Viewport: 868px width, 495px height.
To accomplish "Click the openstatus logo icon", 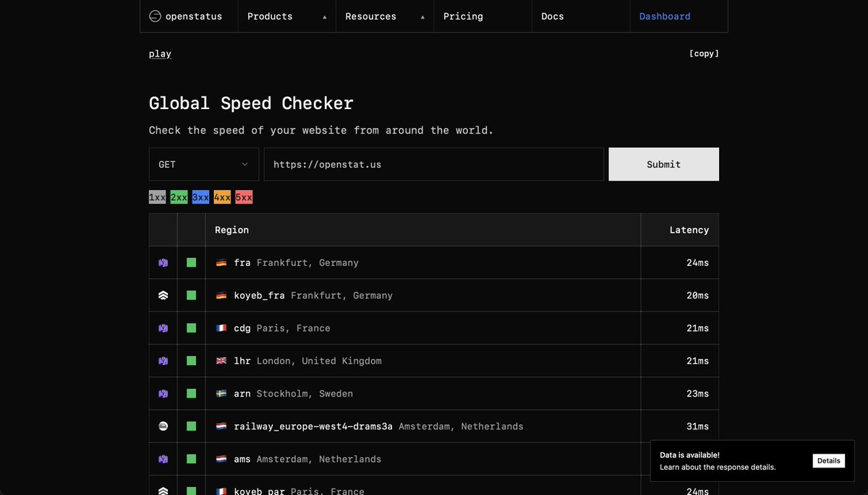I will pos(155,16).
